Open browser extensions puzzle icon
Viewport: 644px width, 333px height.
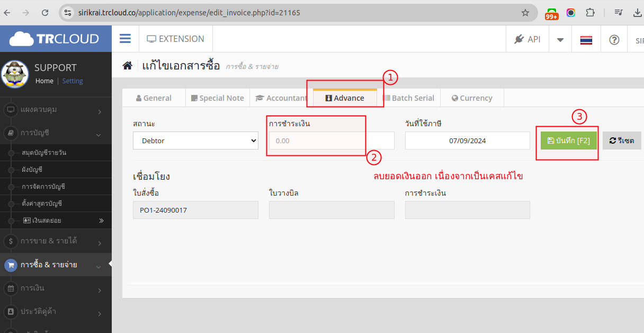tap(590, 12)
